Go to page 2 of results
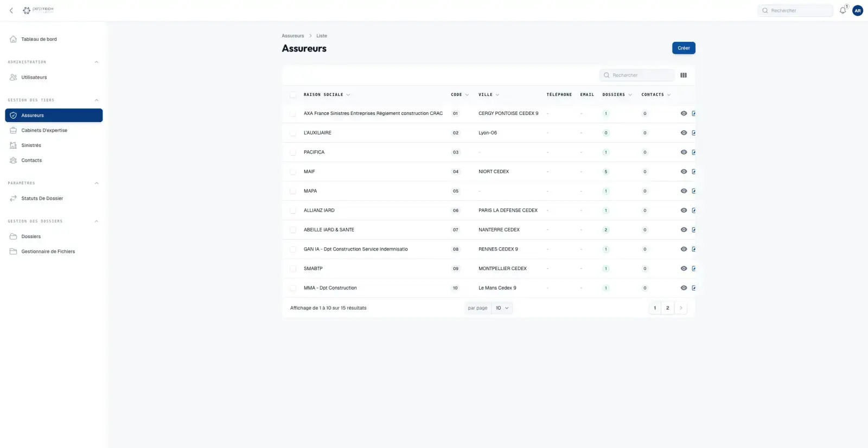This screenshot has height=448, width=868. point(667,308)
